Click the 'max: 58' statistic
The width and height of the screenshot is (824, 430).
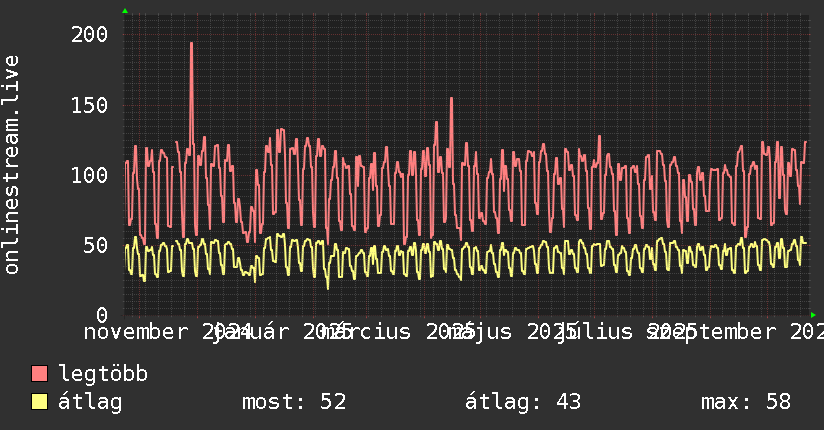(746, 402)
